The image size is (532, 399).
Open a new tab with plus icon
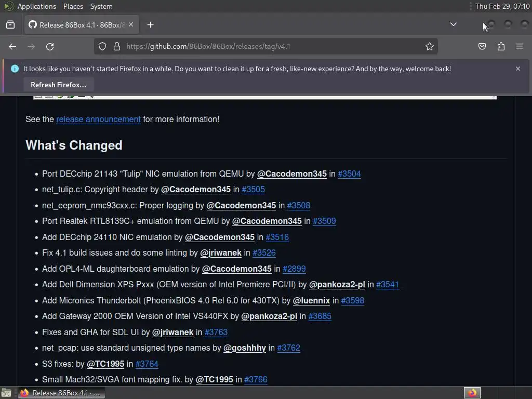click(150, 25)
